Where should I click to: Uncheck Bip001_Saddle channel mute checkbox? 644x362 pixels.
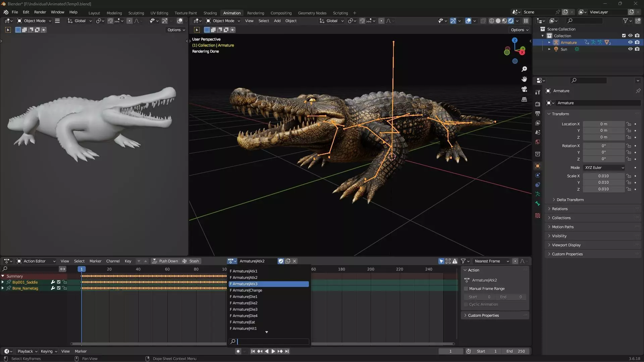[59, 282]
